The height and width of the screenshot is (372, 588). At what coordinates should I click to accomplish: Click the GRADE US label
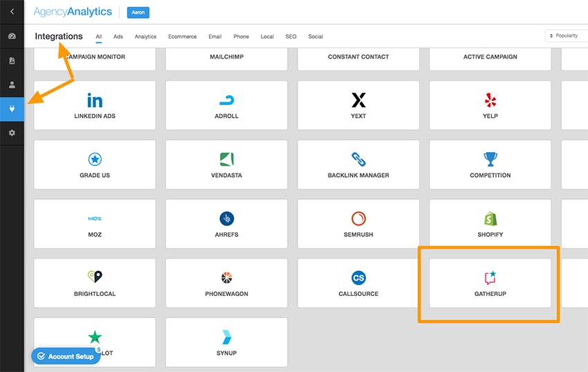[95, 176]
